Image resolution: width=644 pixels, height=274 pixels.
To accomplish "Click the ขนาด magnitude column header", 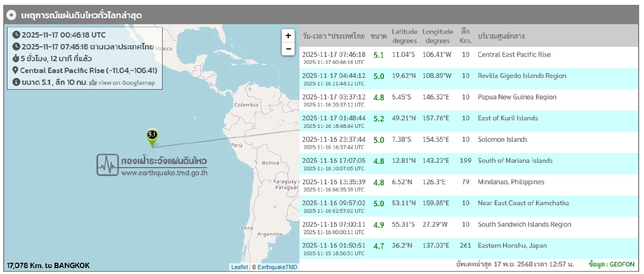I will tap(378, 36).
